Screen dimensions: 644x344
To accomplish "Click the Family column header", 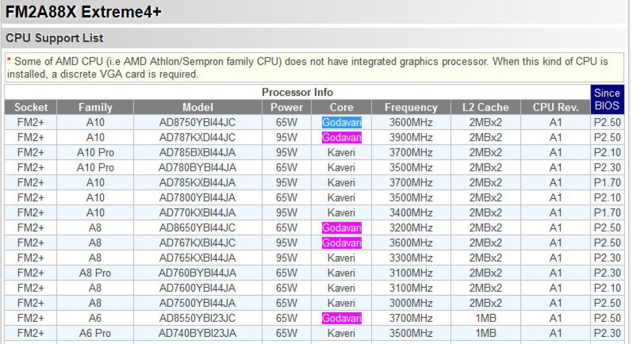I will (x=95, y=107).
